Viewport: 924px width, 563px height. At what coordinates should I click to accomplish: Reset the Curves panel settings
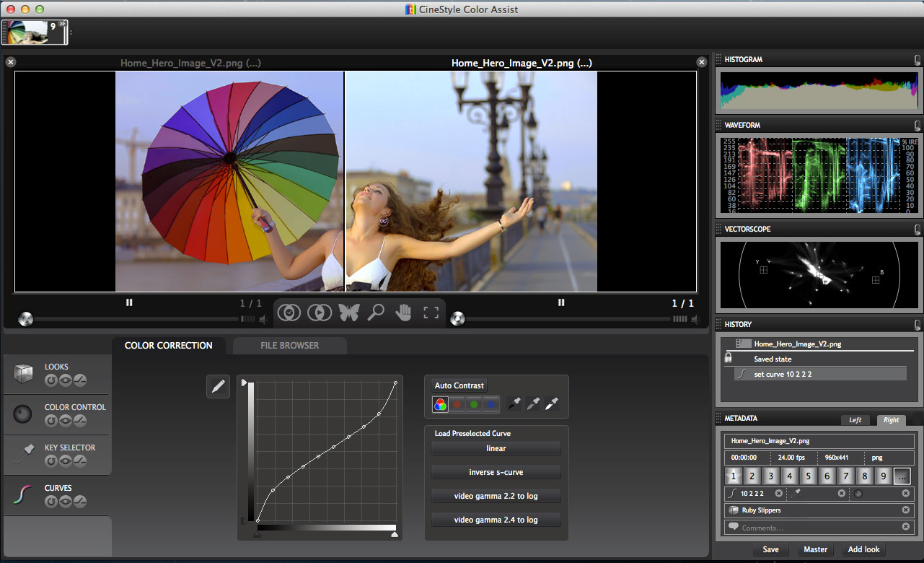click(51, 502)
